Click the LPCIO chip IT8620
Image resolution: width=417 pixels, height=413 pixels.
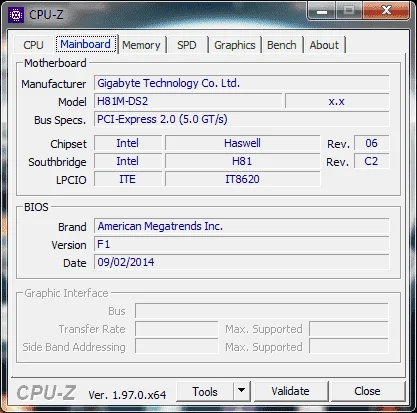243,179
